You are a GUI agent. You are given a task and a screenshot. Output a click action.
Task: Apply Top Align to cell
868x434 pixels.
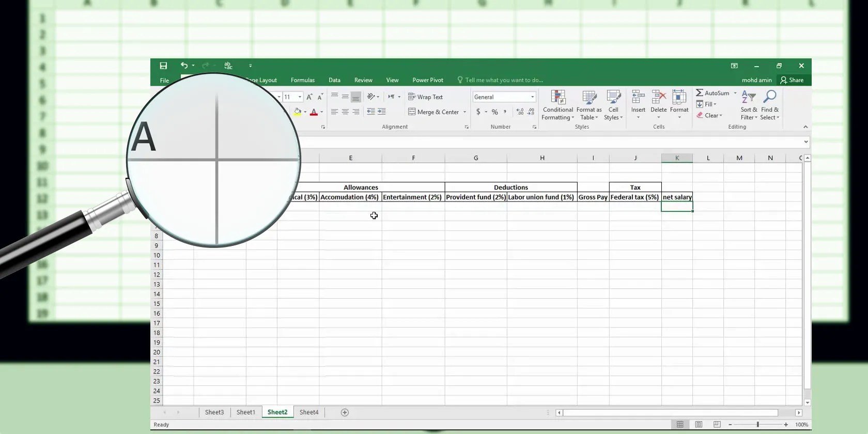(334, 97)
